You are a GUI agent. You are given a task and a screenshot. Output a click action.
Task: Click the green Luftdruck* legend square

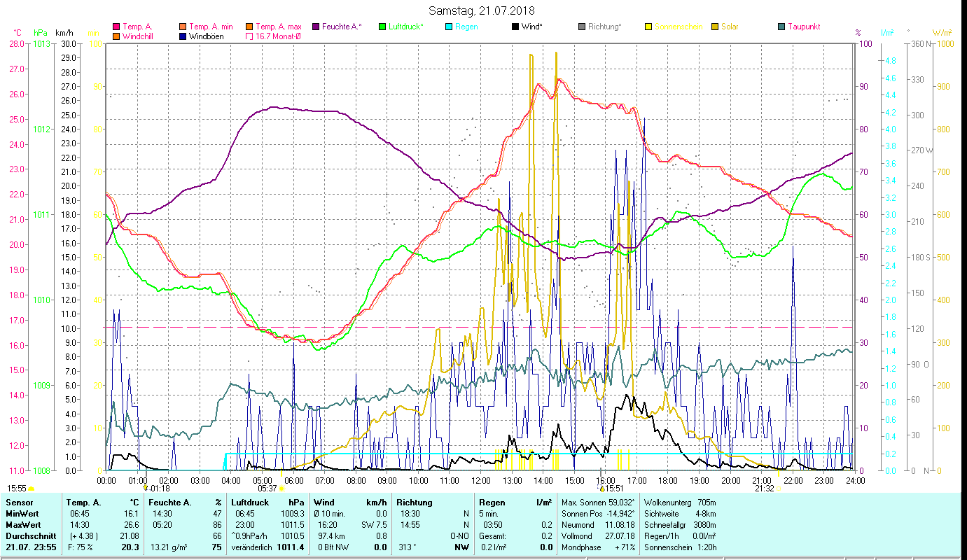point(382,27)
